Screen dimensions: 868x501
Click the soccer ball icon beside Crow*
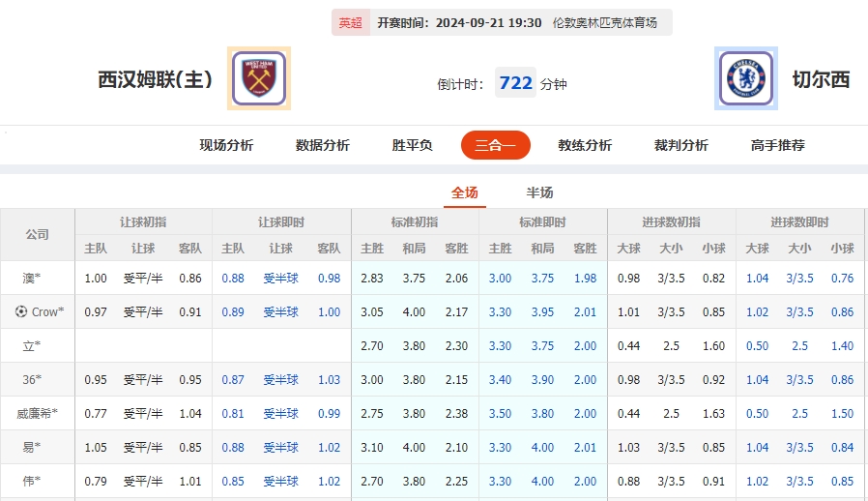[x=21, y=311]
